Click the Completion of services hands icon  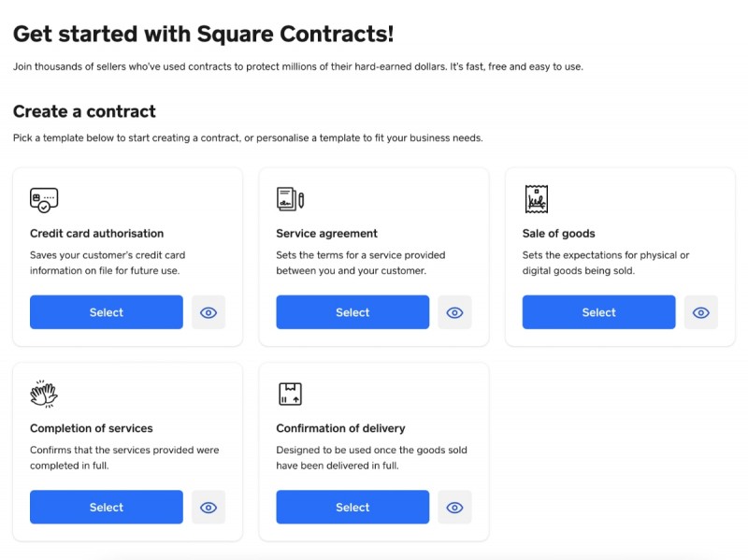coord(44,394)
